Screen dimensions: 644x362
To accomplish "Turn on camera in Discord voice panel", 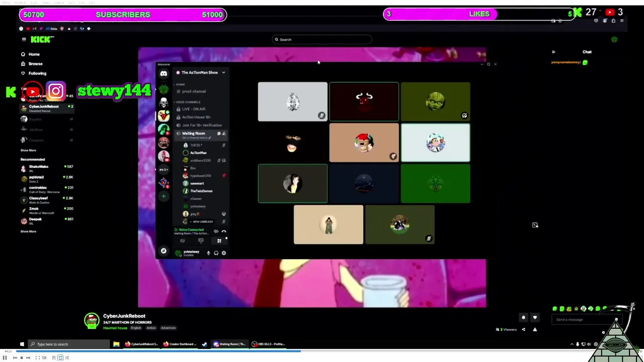I will (183, 241).
